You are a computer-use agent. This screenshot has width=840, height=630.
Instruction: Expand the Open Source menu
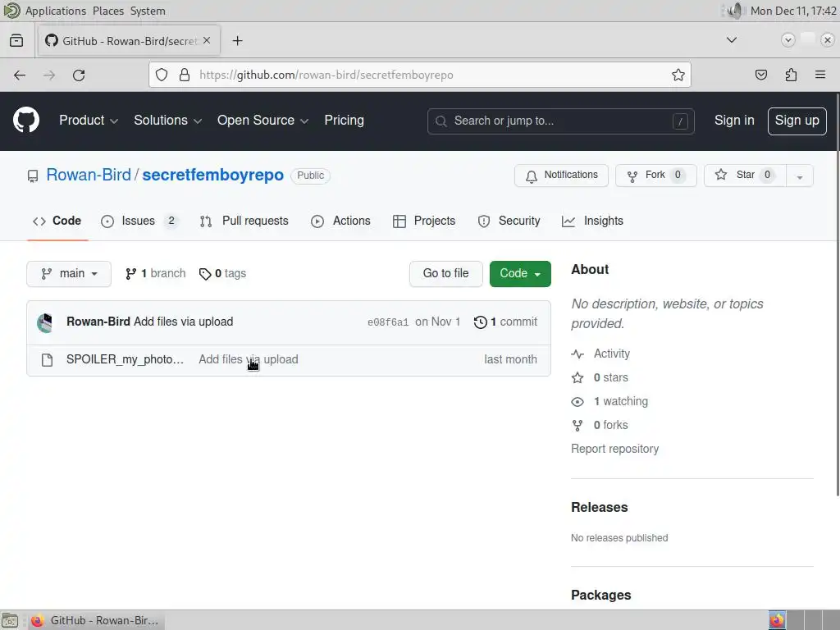pos(262,121)
